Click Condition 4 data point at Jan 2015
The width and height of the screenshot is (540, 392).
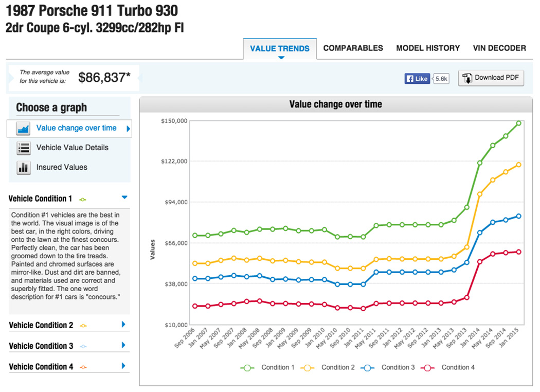(518, 252)
